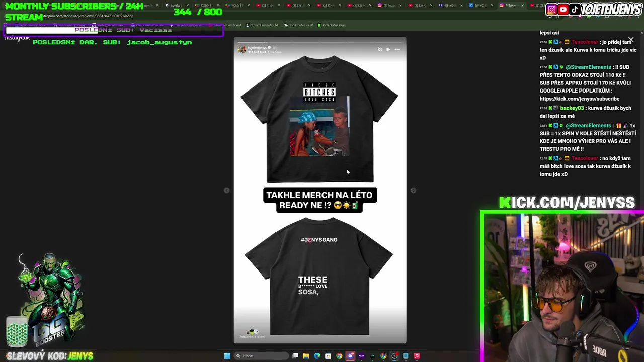Image resolution: width=644 pixels, height=362 pixels.
Task: Unmute the Instagram story audio
Action: click(380, 49)
